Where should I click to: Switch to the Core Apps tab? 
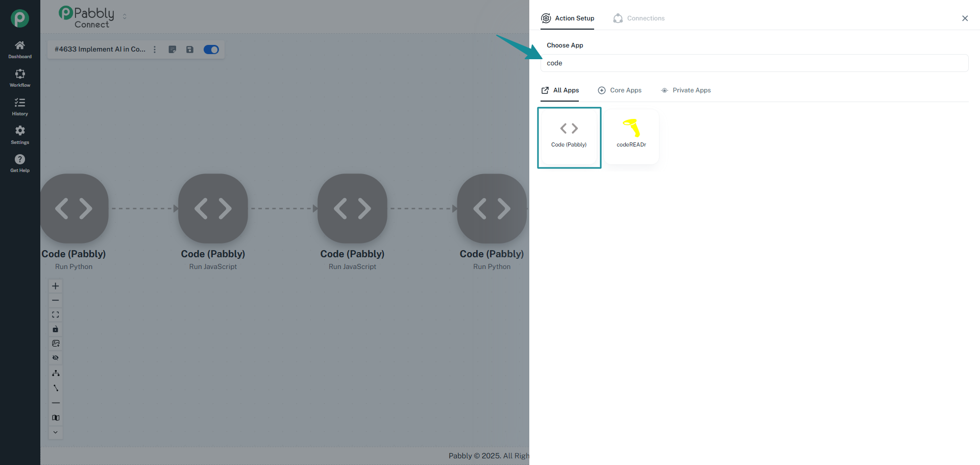(x=620, y=90)
